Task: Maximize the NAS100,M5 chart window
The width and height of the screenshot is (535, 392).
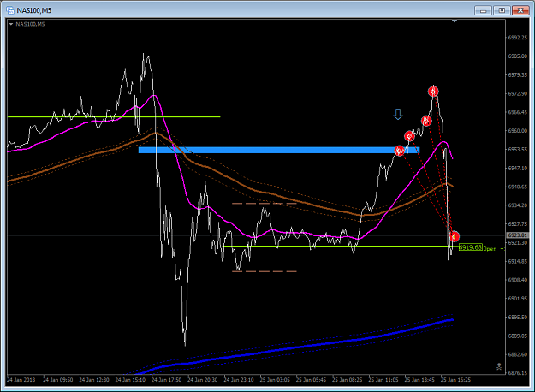Action: click(502, 10)
